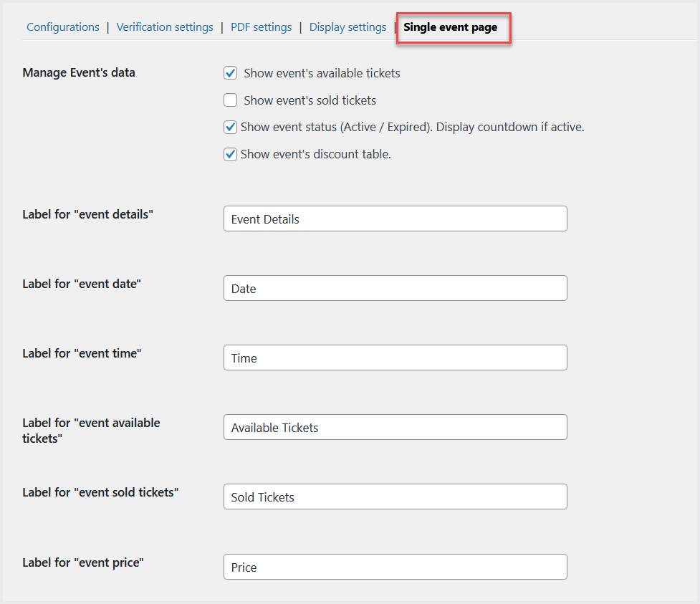700x604 pixels.
Task: Focus the Price label input field
Action: click(x=395, y=567)
